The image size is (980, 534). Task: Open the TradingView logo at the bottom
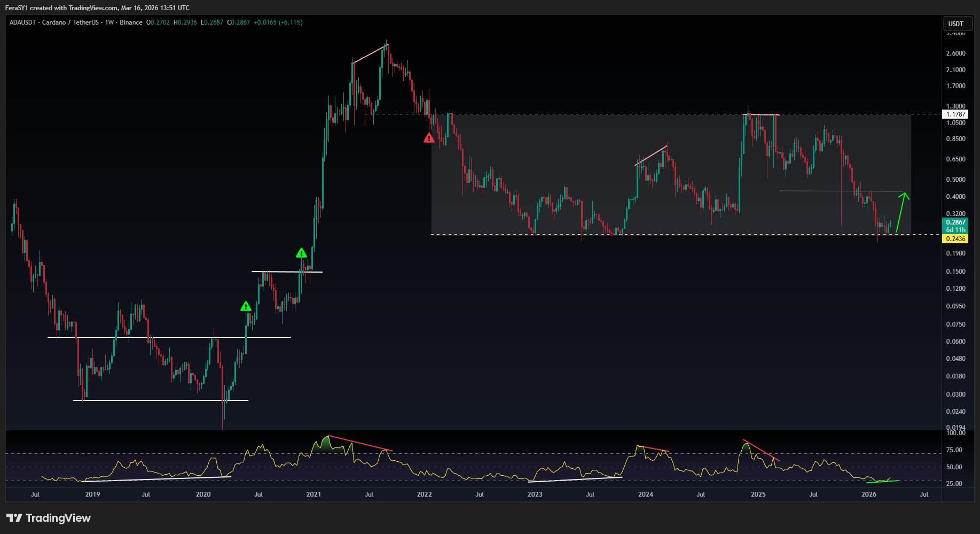[49, 518]
